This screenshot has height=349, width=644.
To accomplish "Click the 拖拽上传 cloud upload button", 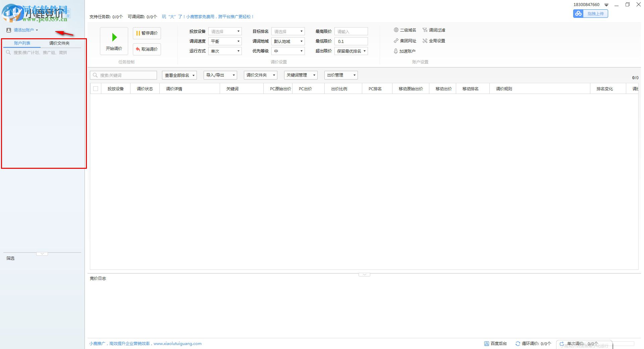I will 590,14.
